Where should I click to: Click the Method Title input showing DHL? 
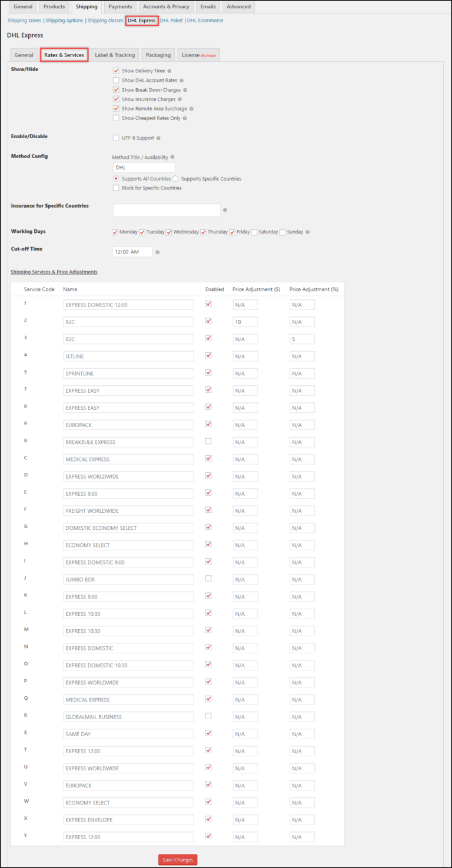(x=144, y=167)
